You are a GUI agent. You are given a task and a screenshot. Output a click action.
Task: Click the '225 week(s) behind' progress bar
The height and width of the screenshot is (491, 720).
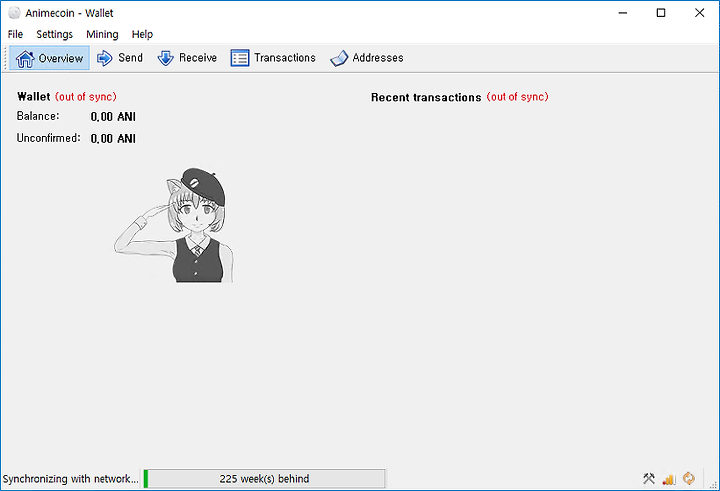[x=264, y=479]
